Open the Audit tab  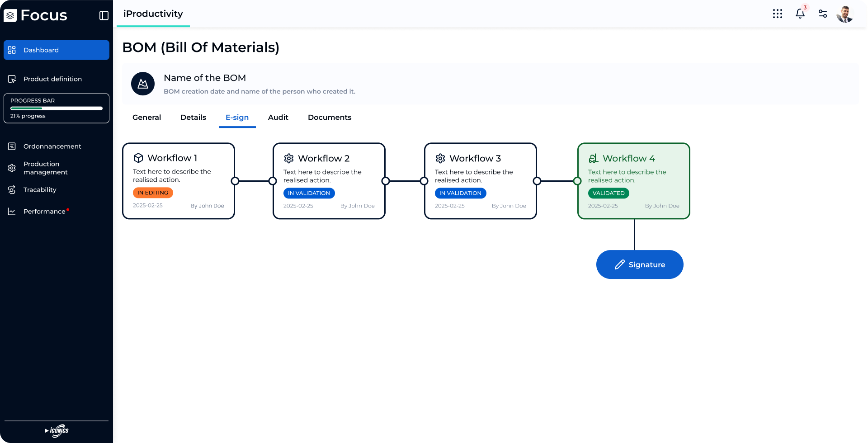(x=278, y=118)
